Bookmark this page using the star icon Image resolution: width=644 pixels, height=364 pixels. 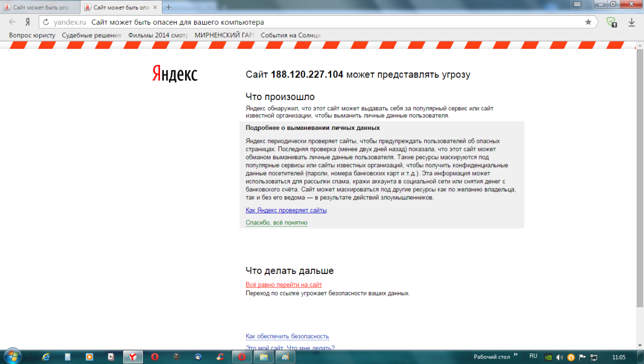click(x=588, y=22)
